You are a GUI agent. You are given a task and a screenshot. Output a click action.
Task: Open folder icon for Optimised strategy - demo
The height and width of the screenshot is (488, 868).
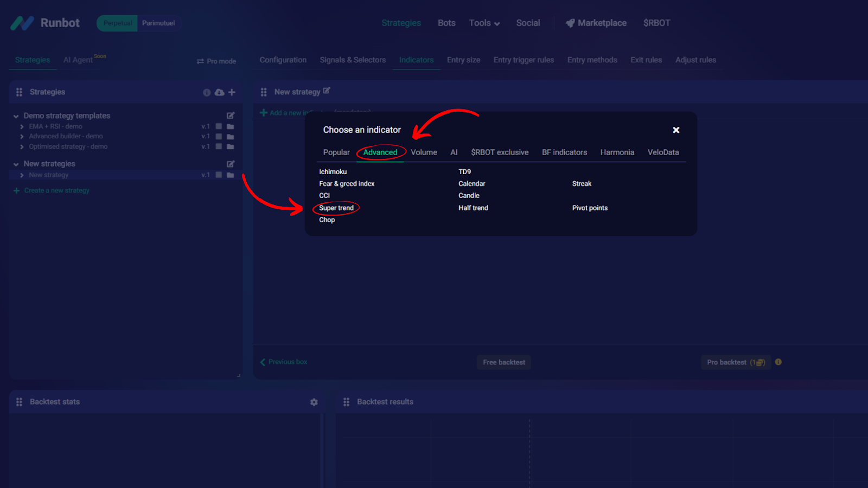[x=231, y=146]
